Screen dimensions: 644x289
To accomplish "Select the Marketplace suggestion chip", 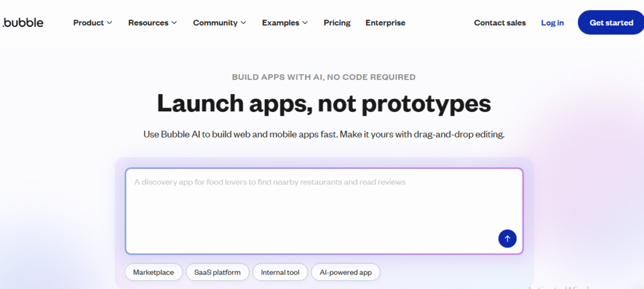I will (153, 272).
